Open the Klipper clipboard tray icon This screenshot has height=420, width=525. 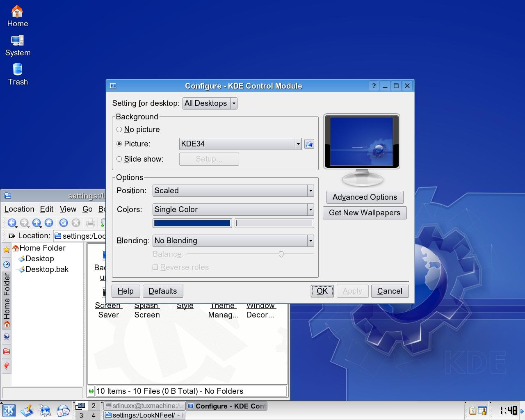472,410
